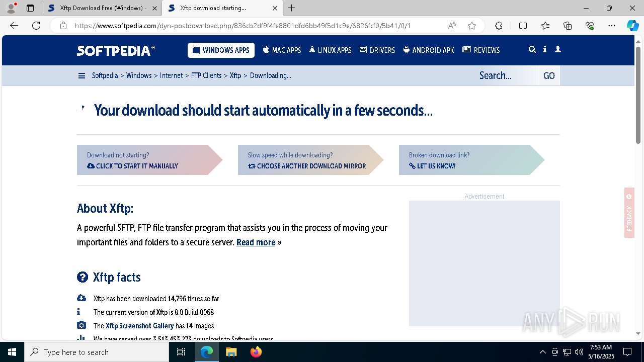Image resolution: width=644 pixels, height=362 pixels.
Task: Toggle split screen icon
Action: click(x=523, y=26)
